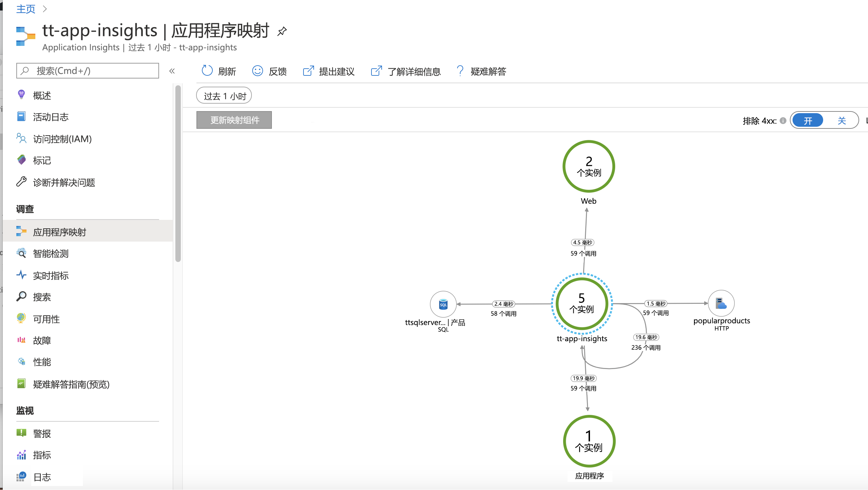Click the 1.5 毫秒 edge label to popularproducts
This screenshot has height=490, width=868.
coord(656,303)
